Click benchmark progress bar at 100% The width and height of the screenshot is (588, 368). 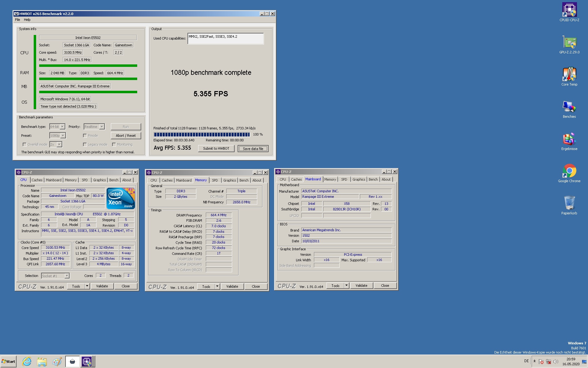coord(202,135)
